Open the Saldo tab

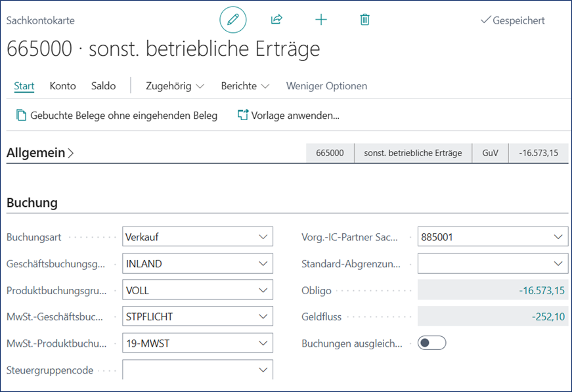coord(104,86)
